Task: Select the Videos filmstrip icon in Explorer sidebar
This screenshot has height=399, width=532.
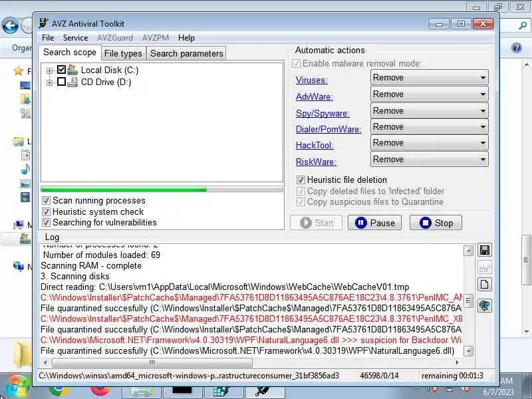Action: coord(25,197)
